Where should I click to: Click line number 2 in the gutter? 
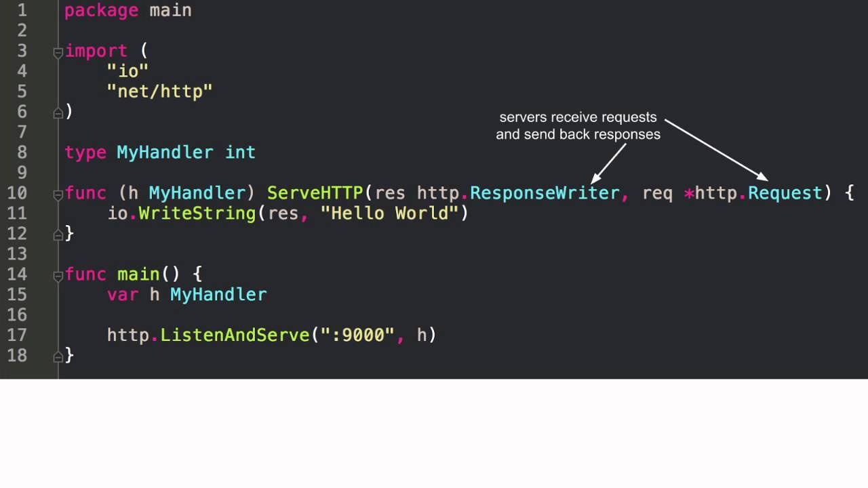click(x=22, y=30)
